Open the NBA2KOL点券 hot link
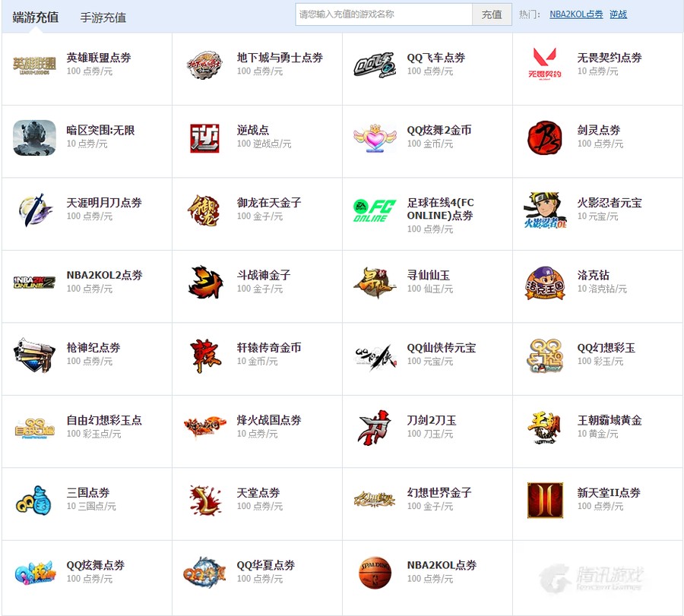This screenshot has height=616, width=684. (x=576, y=14)
